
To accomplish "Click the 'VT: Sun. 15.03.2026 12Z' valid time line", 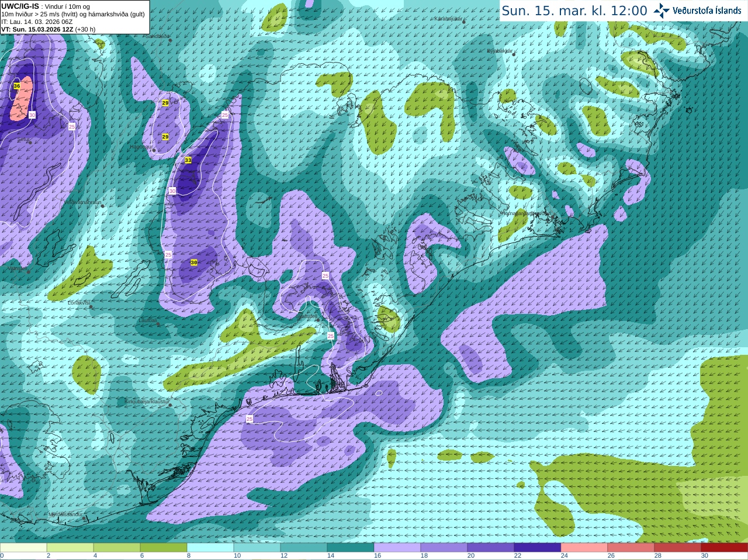I will click(37, 29).
